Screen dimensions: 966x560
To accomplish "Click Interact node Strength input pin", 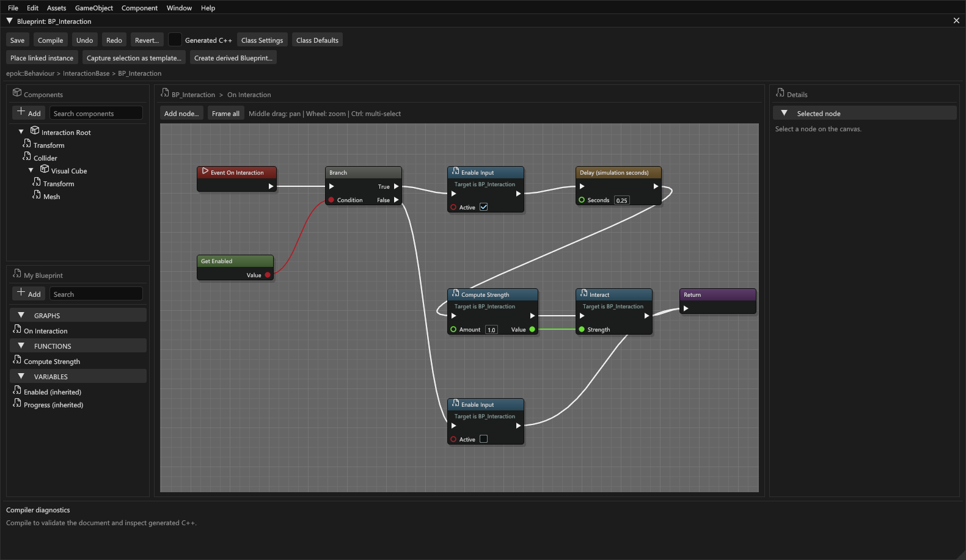I will click(x=582, y=329).
